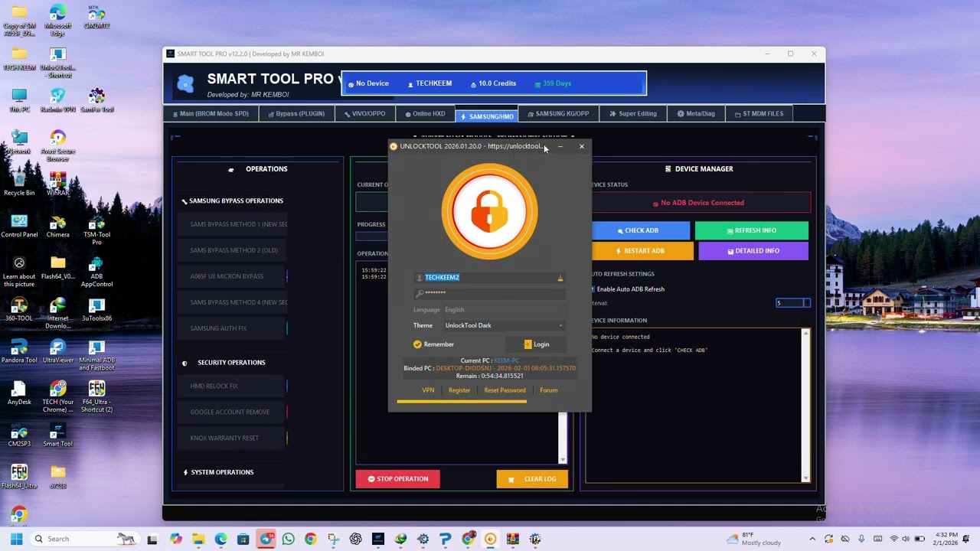Click the Windows Start button
Image resolution: width=980 pixels, height=551 pixels.
click(16, 539)
